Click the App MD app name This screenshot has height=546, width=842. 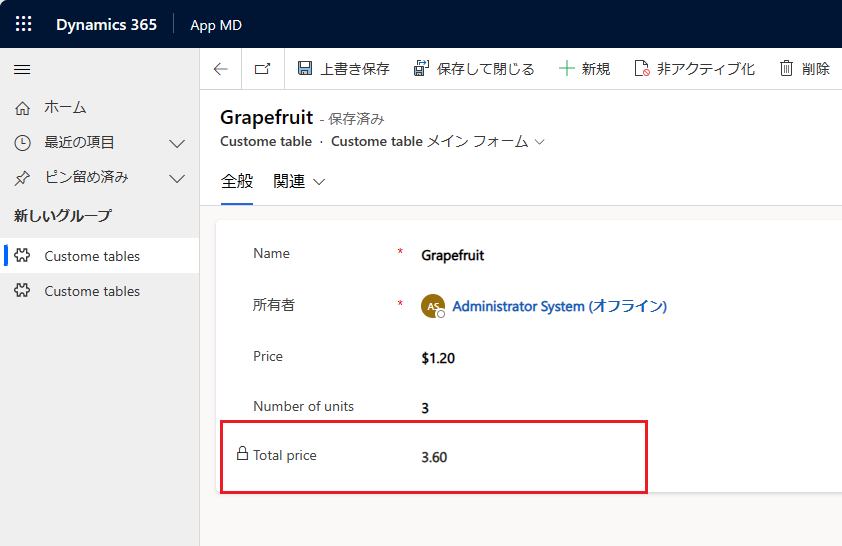[x=216, y=25]
